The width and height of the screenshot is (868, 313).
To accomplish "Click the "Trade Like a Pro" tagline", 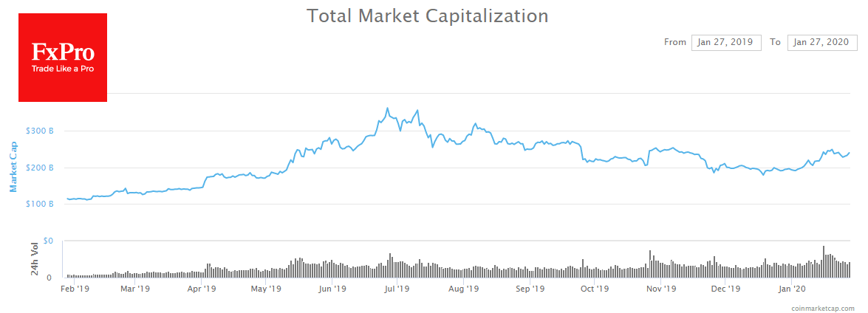I will [x=62, y=69].
